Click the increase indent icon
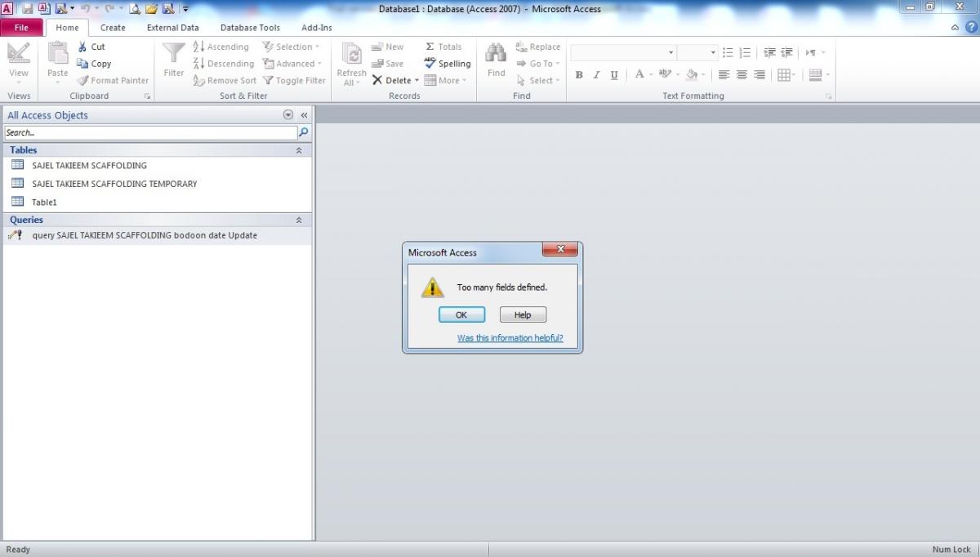 point(787,52)
